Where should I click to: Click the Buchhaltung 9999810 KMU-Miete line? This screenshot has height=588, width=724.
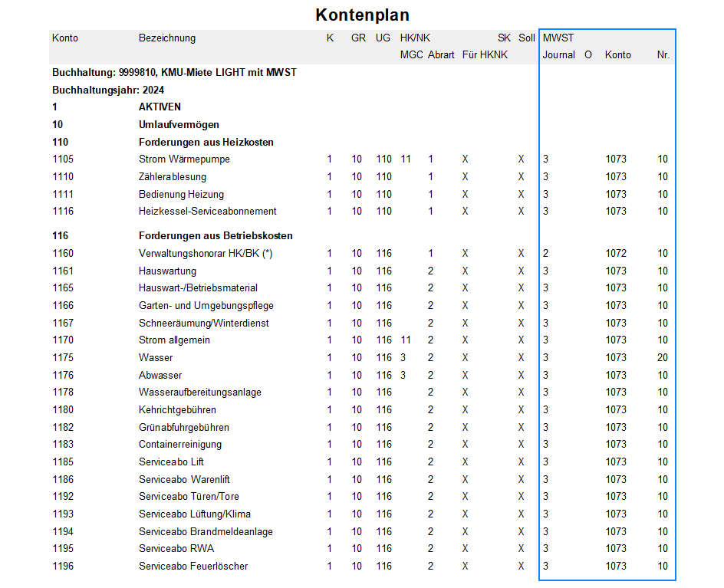click(174, 73)
